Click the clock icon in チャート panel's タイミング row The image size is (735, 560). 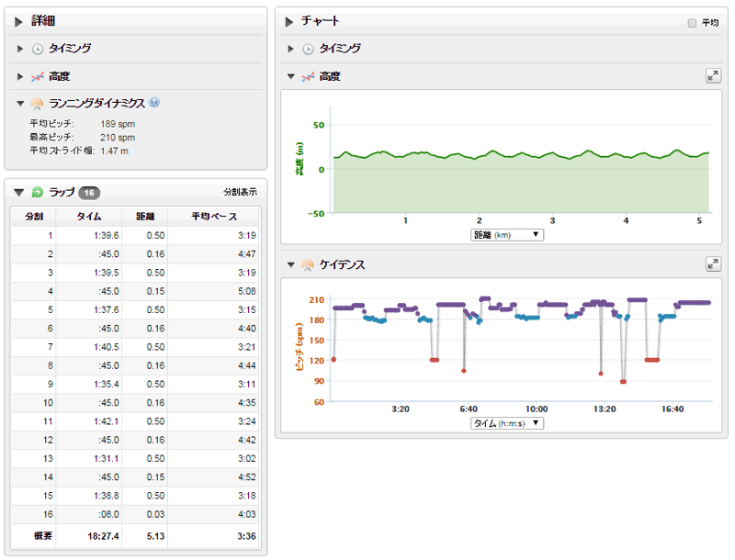point(308,49)
